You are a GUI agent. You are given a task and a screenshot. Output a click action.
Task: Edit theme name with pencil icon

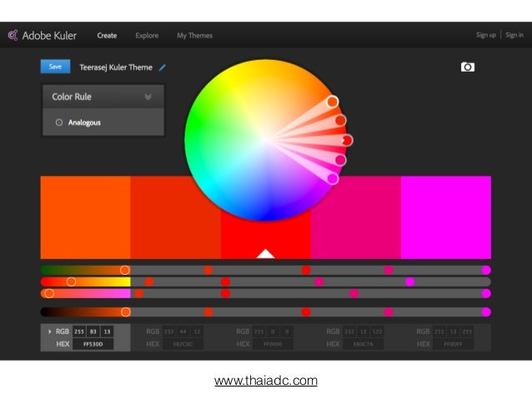pos(162,67)
